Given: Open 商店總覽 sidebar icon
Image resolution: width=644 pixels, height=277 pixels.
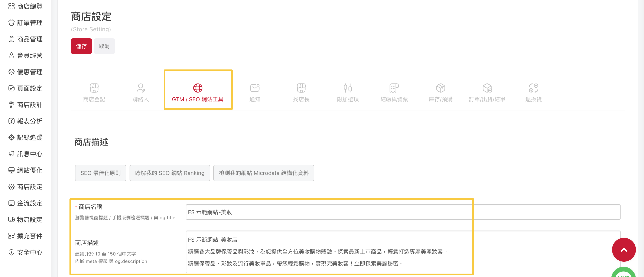Looking at the screenshot, I should pos(12,6).
